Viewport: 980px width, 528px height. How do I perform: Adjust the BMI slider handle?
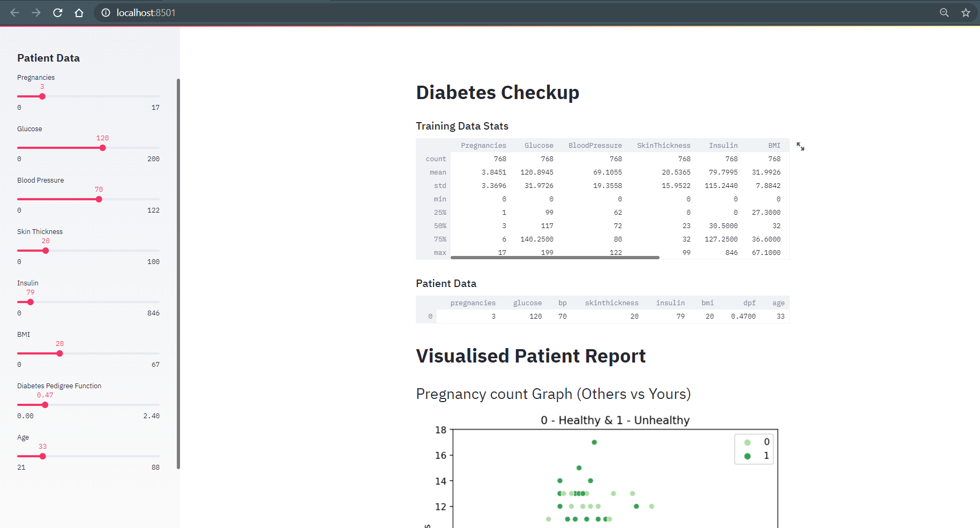(59, 353)
